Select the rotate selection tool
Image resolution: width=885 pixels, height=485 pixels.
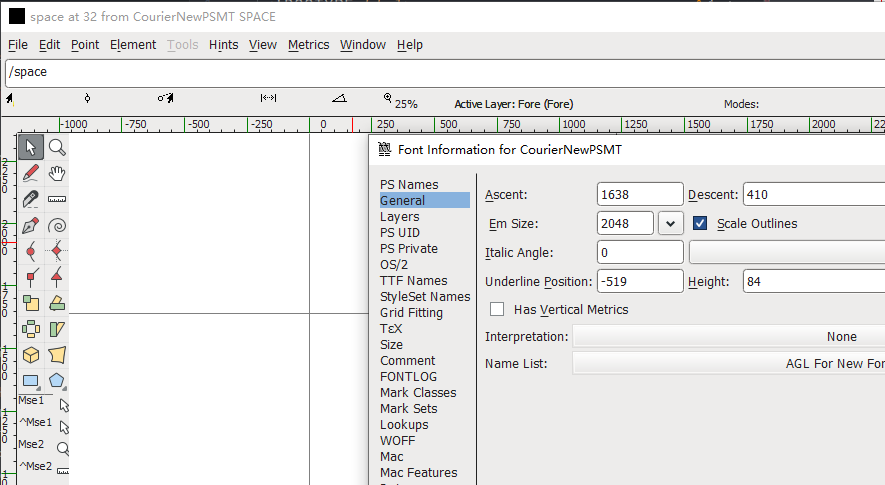click(56, 303)
